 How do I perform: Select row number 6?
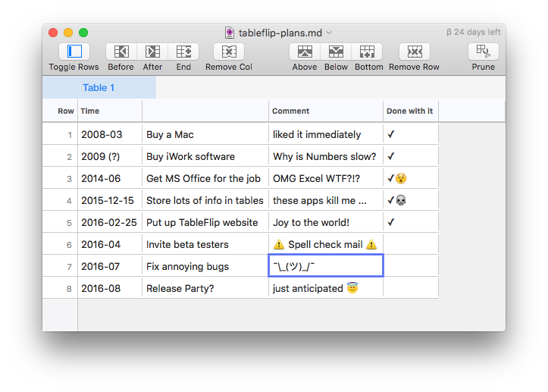tap(60, 245)
